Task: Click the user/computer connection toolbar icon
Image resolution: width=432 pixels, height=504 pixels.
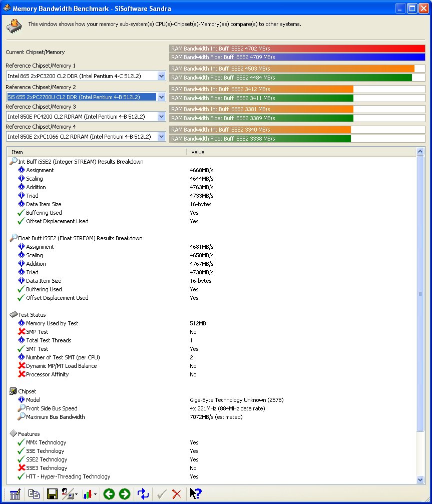Action: [68, 494]
